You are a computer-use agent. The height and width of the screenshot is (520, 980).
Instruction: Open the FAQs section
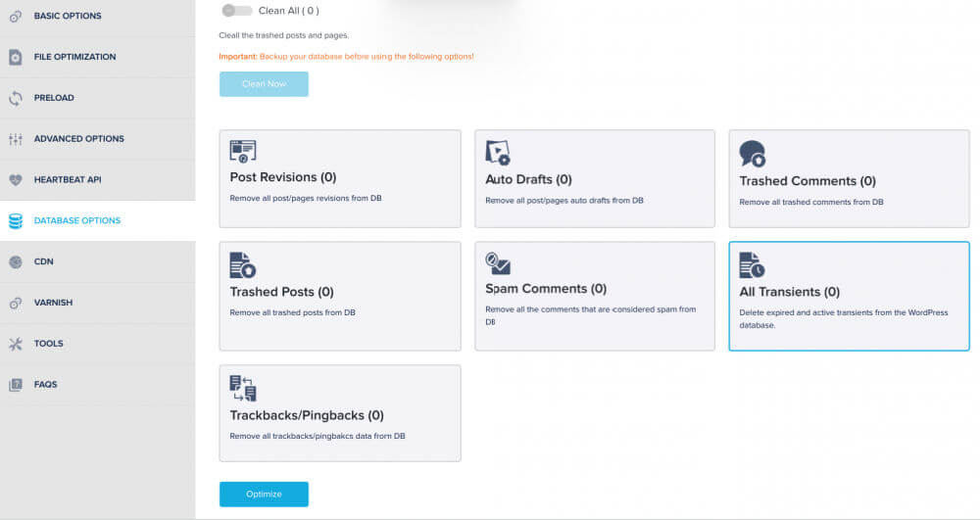pos(97,385)
